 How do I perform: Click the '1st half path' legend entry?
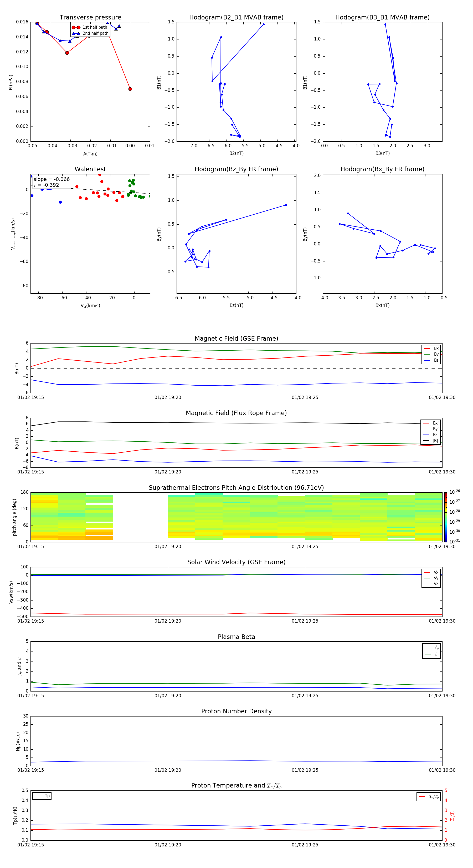pyautogui.click(x=90, y=27)
